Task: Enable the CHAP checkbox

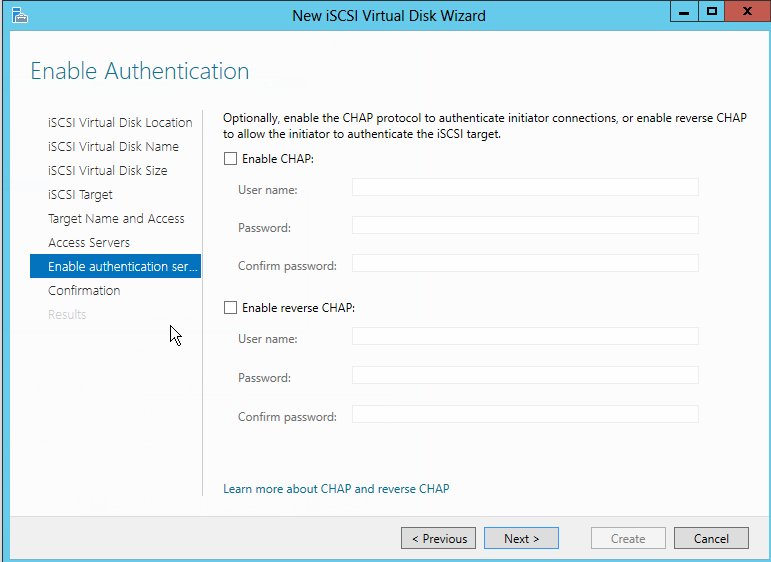Action: click(x=231, y=158)
